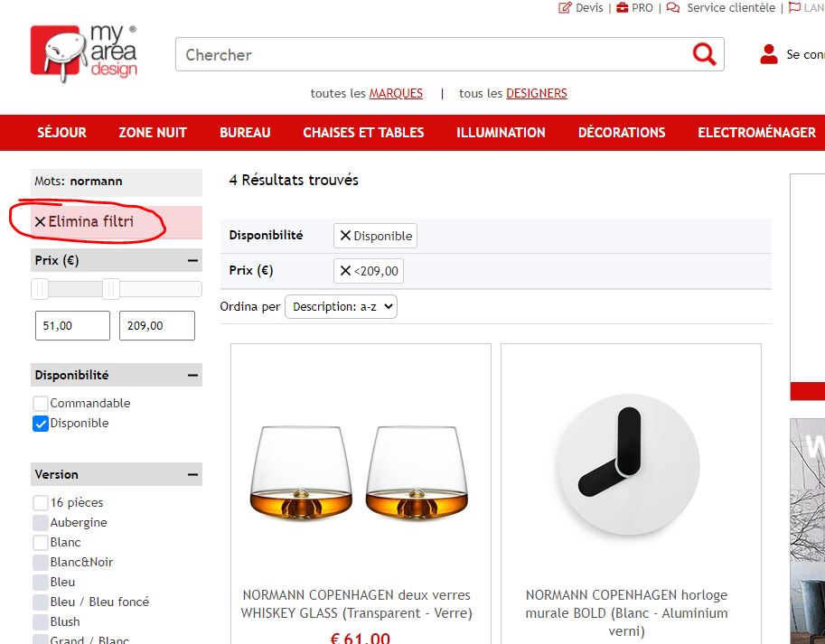
Task: Open the whiskey glasses product image
Action: click(x=360, y=473)
